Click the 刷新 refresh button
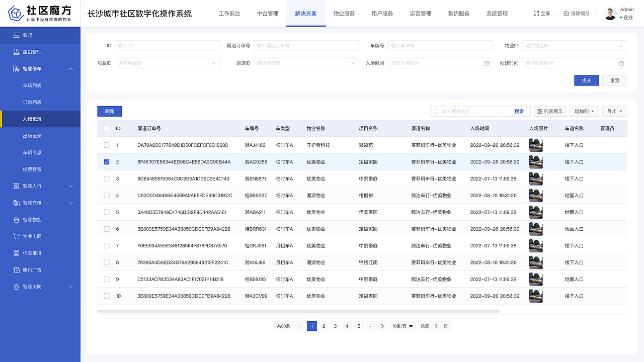This screenshot has width=644, height=362. coord(109,111)
